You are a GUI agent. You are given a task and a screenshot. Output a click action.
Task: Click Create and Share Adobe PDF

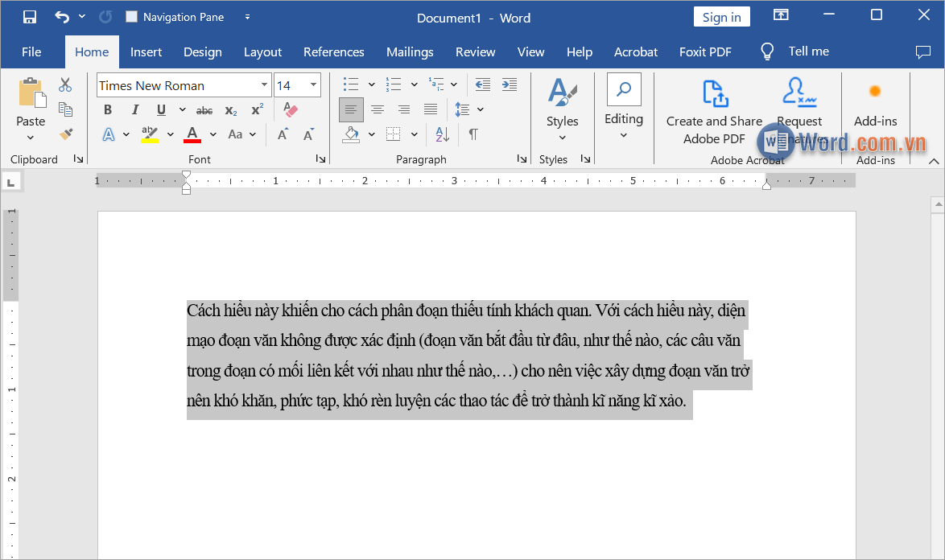click(x=714, y=112)
